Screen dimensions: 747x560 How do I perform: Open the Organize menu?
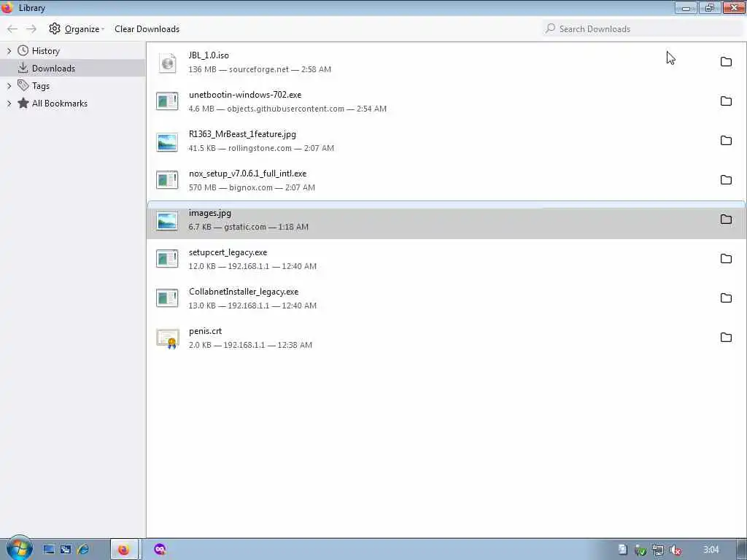77,29
